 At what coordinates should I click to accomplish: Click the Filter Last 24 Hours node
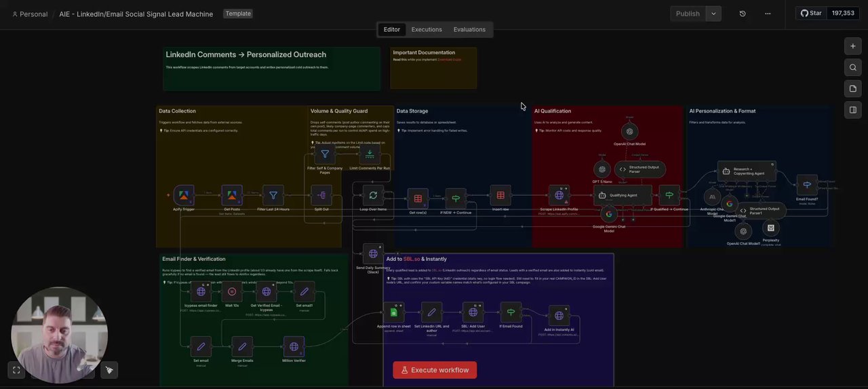coord(273,195)
